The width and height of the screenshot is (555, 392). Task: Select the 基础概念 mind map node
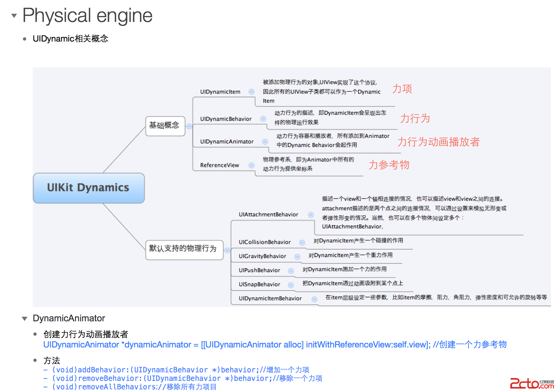165,126
